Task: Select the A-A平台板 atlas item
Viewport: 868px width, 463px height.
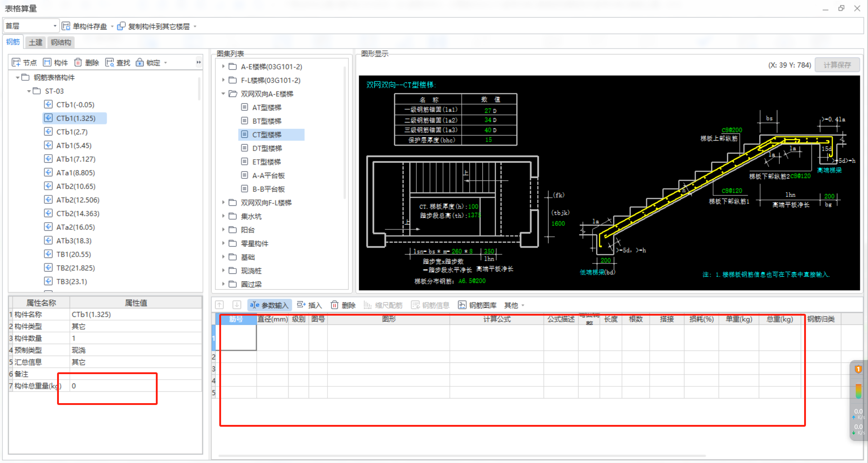Action: pos(268,175)
